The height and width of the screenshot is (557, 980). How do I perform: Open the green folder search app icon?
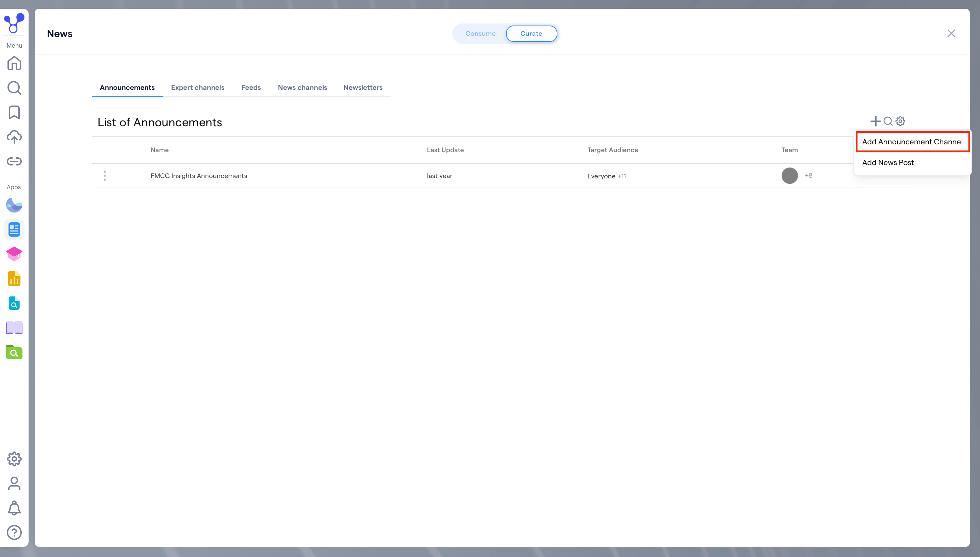pyautogui.click(x=14, y=352)
